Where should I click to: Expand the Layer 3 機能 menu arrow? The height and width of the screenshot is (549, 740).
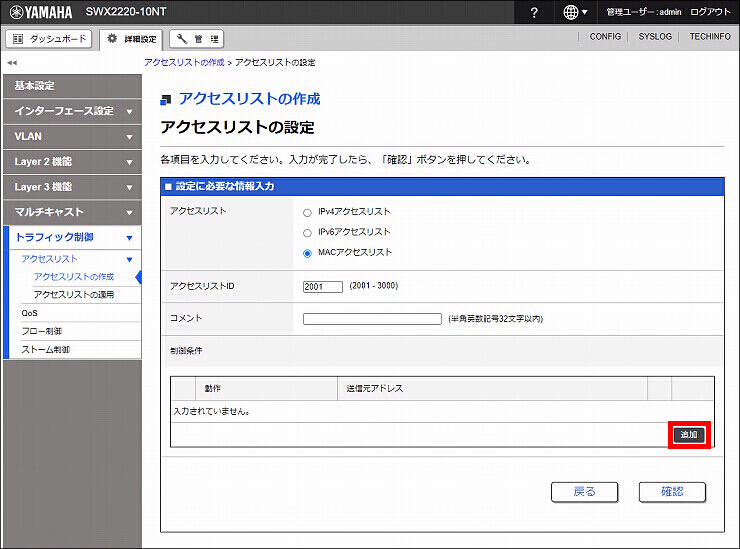pos(129,187)
